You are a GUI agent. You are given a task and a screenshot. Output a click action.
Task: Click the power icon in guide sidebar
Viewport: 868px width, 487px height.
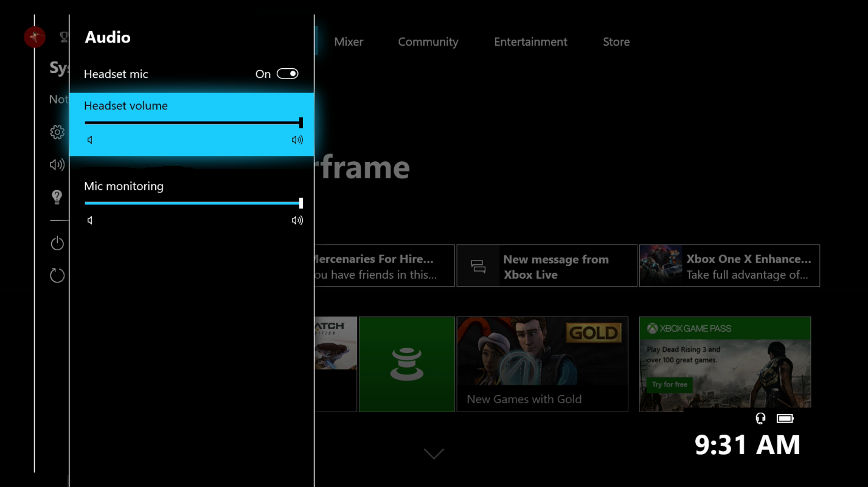point(57,243)
